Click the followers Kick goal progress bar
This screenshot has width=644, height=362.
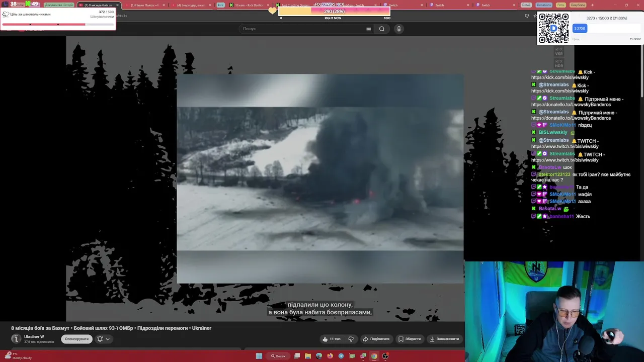tap(334, 11)
